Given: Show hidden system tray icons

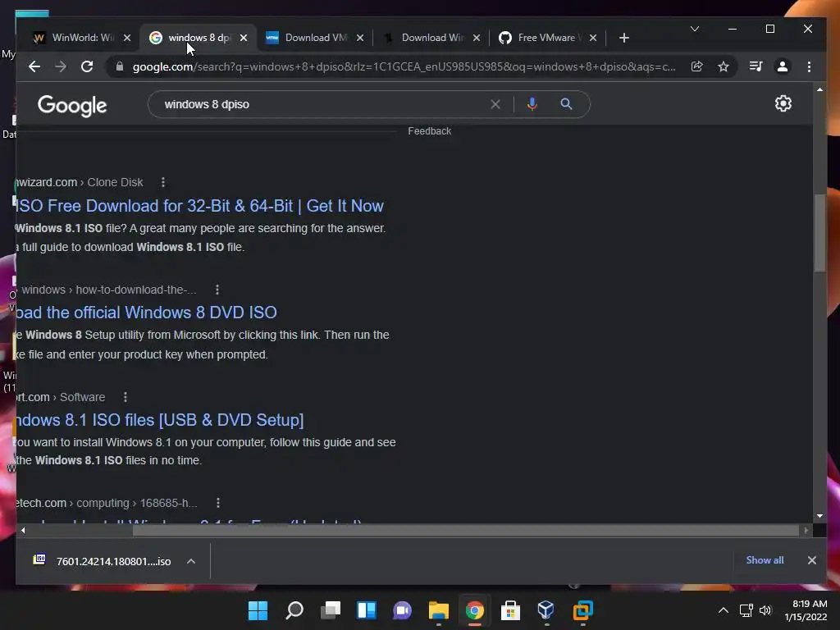Looking at the screenshot, I should pyautogui.click(x=724, y=610).
